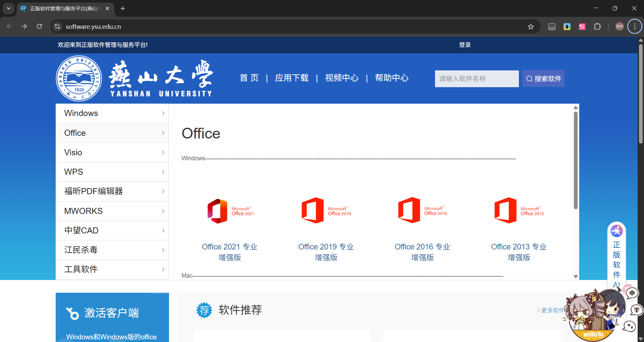Toggle the punctuation input bubble
The image size is (644, 342).
click(630, 326)
